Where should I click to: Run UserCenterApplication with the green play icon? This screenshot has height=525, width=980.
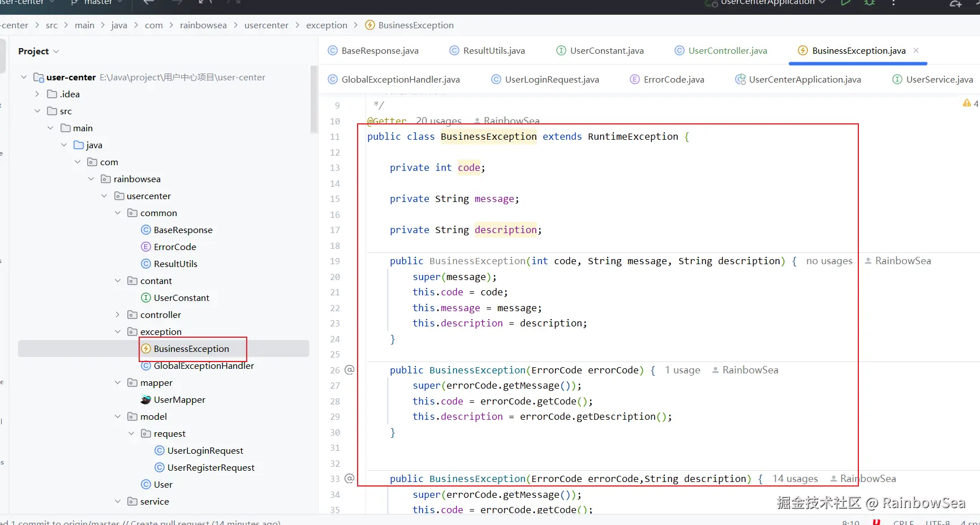click(x=845, y=3)
